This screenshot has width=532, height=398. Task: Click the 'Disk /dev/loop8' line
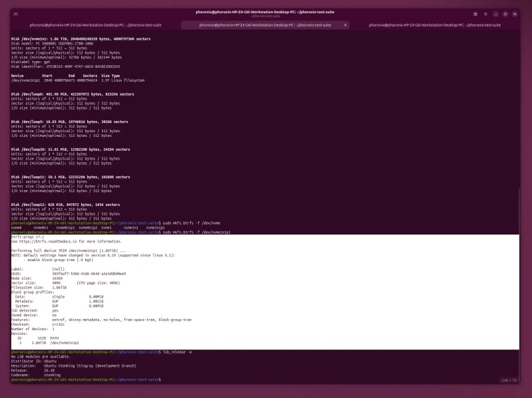(72, 94)
